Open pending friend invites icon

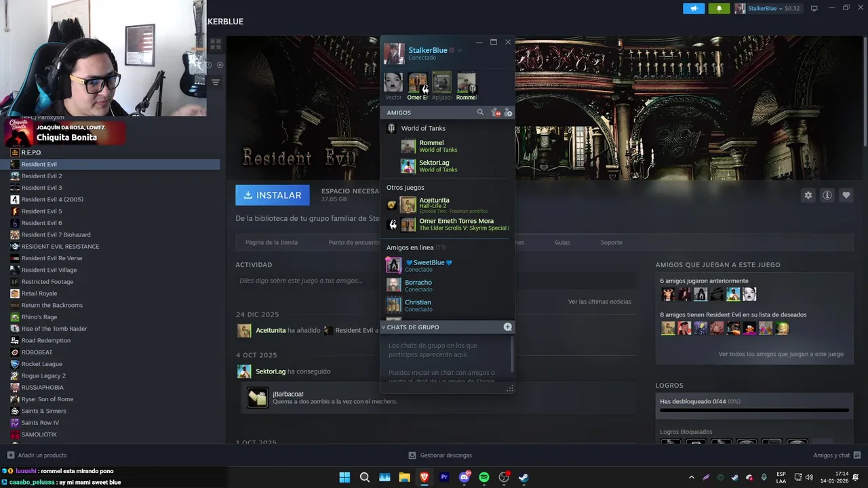pos(495,113)
